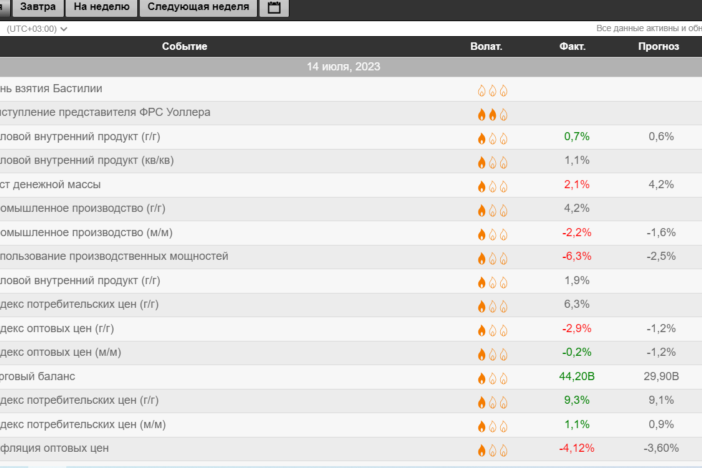Image resolution: width=702 pixels, height=468 pixels.
Task: Click the 14 июля, 2023 date row
Action: pyautogui.click(x=343, y=67)
